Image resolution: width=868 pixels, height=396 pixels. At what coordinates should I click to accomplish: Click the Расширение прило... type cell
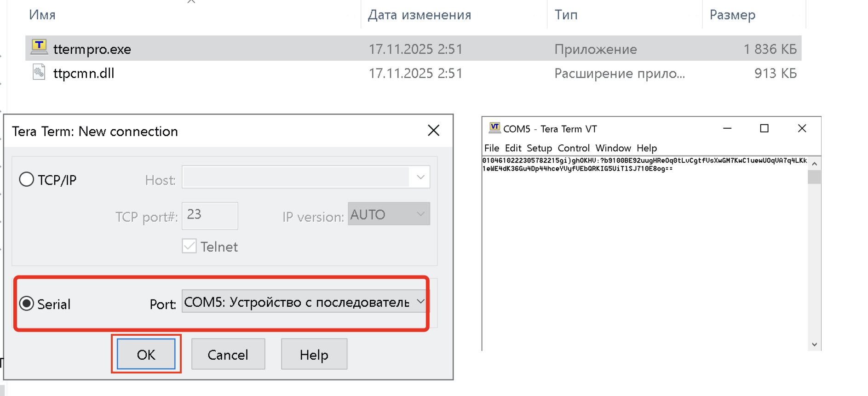point(620,73)
